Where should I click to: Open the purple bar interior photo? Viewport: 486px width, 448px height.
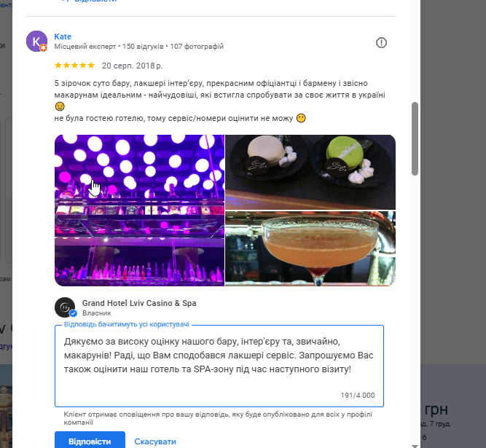click(x=138, y=211)
